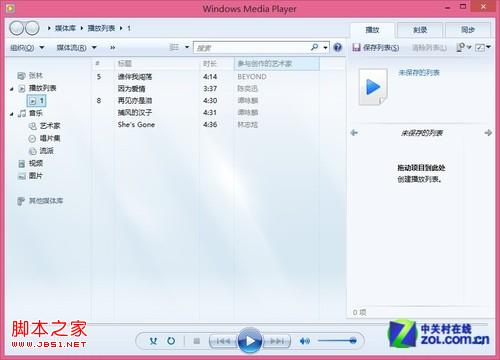This screenshot has height=360, width=500.
Task: Click the 视频 video icon
Action: click(x=21, y=164)
